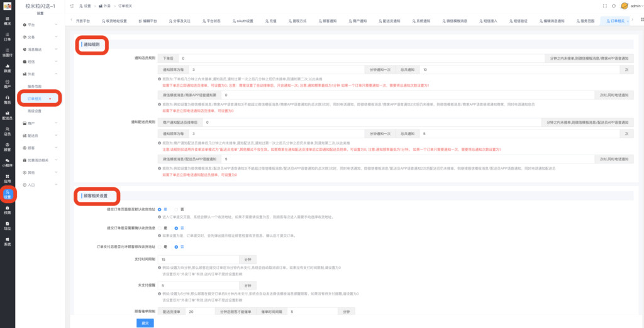Select 是 for 提交订单是否需要确认收货信息
Viewport: 644px width, 328px height.
point(159,227)
